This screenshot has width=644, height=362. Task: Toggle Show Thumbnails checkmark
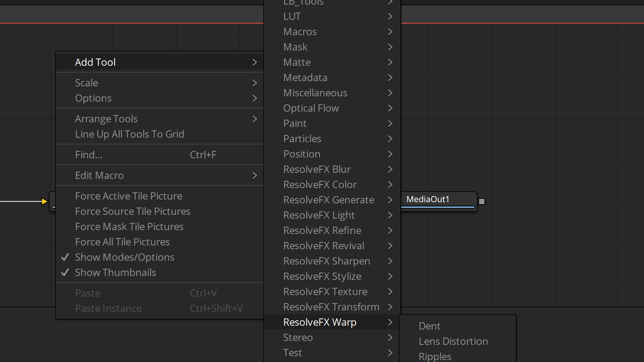coord(160,273)
